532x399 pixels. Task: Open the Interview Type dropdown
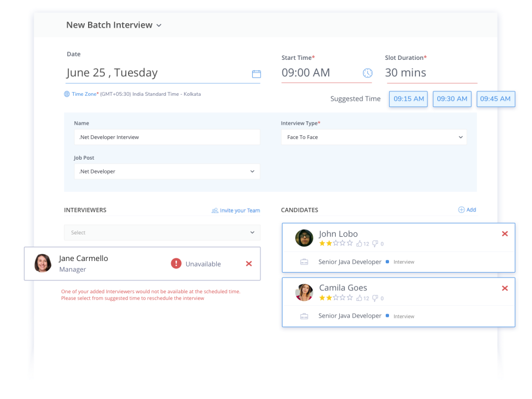[x=374, y=137]
